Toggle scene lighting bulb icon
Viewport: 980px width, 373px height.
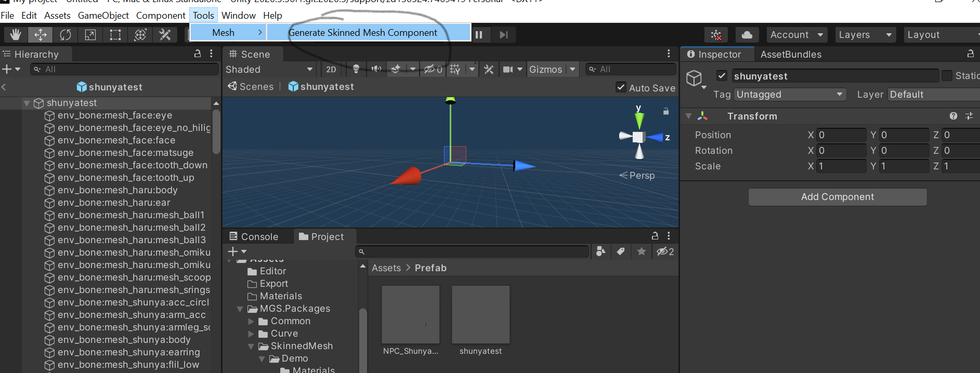click(356, 69)
